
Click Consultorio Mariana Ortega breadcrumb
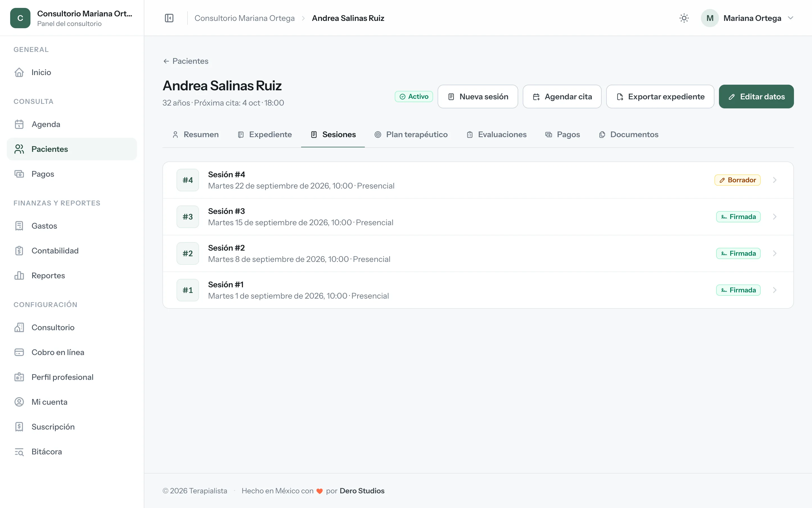[245, 18]
